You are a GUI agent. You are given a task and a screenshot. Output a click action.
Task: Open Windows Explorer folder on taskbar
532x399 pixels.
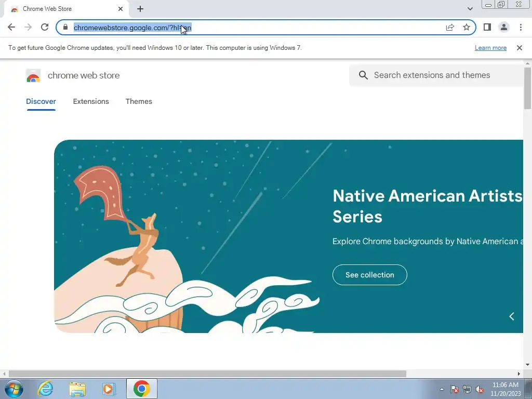pyautogui.click(x=77, y=389)
